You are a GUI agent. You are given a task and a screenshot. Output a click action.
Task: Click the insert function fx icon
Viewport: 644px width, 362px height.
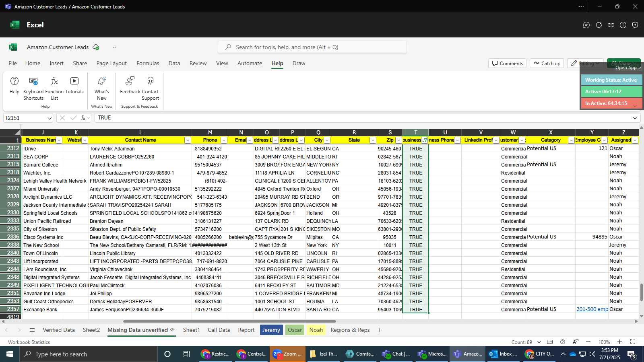83,118
